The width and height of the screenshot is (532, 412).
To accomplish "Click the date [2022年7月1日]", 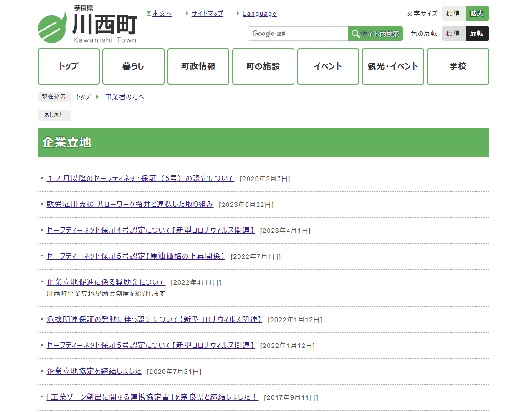I will tap(256, 256).
